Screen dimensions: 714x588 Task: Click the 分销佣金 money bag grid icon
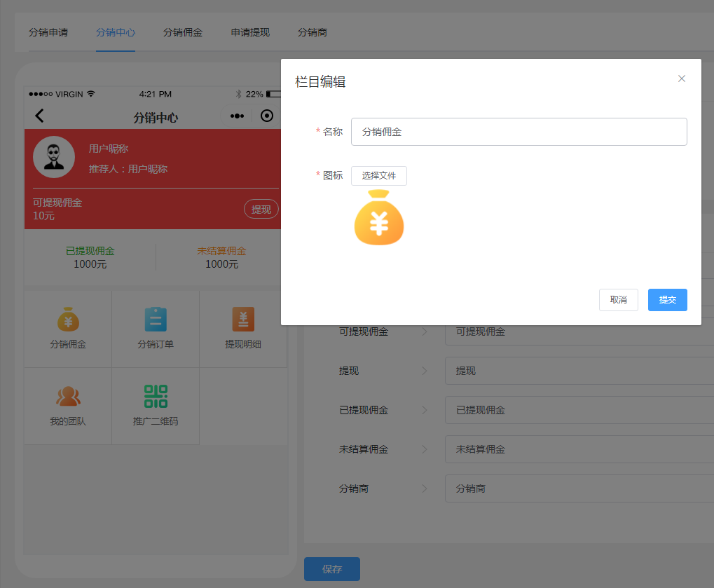click(68, 320)
